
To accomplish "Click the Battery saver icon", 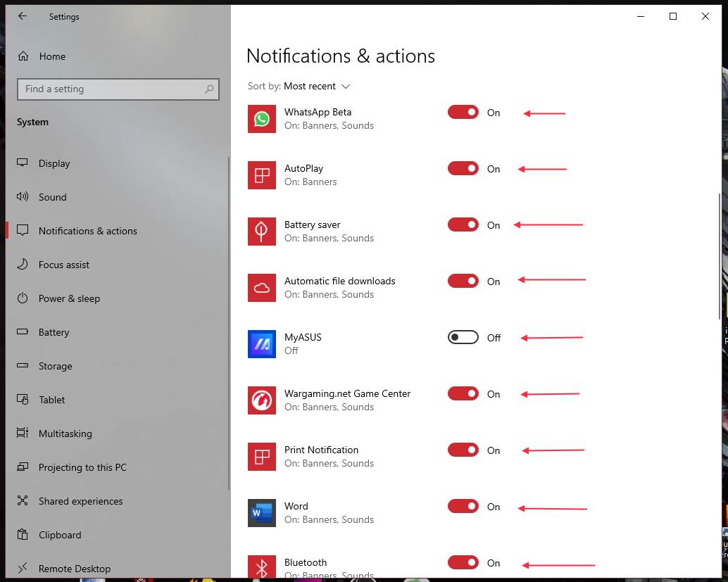I will pyautogui.click(x=261, y=232).
